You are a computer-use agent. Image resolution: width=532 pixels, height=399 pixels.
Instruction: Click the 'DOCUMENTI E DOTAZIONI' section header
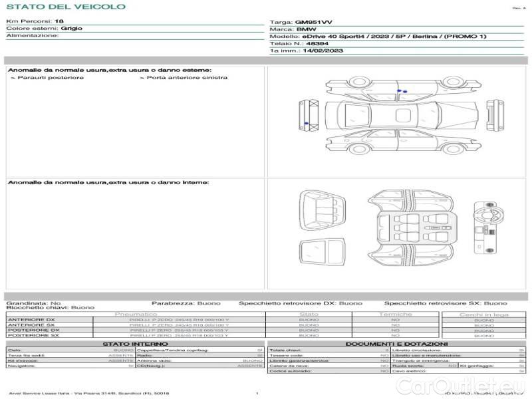[x=396, y=344]
